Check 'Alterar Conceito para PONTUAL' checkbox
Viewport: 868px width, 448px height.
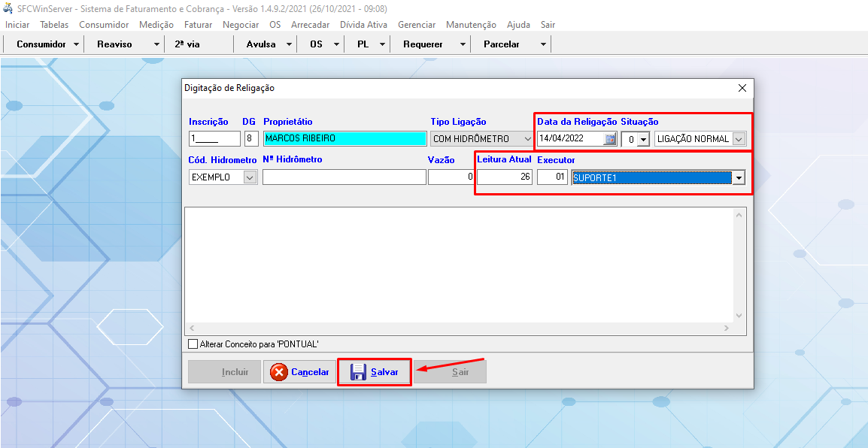[193, 344]
